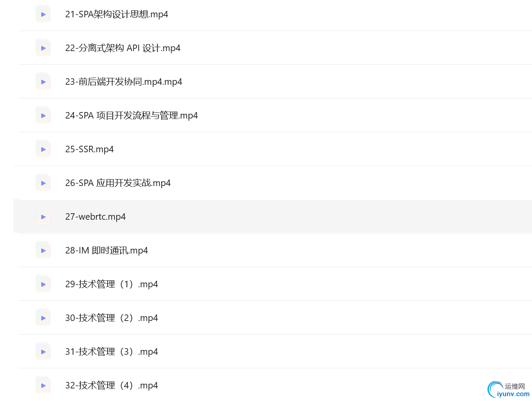Open 24-SPA 项目开发流程与管理.mp4
The height and width of the screenshot is (401, 532).
[x=131, y=115]
